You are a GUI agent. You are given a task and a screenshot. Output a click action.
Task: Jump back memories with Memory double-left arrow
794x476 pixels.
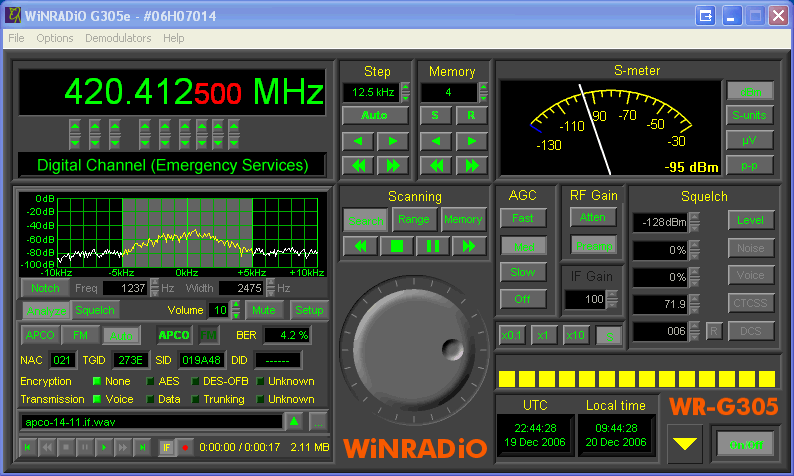pyautogui.click(x=436, y=166)
